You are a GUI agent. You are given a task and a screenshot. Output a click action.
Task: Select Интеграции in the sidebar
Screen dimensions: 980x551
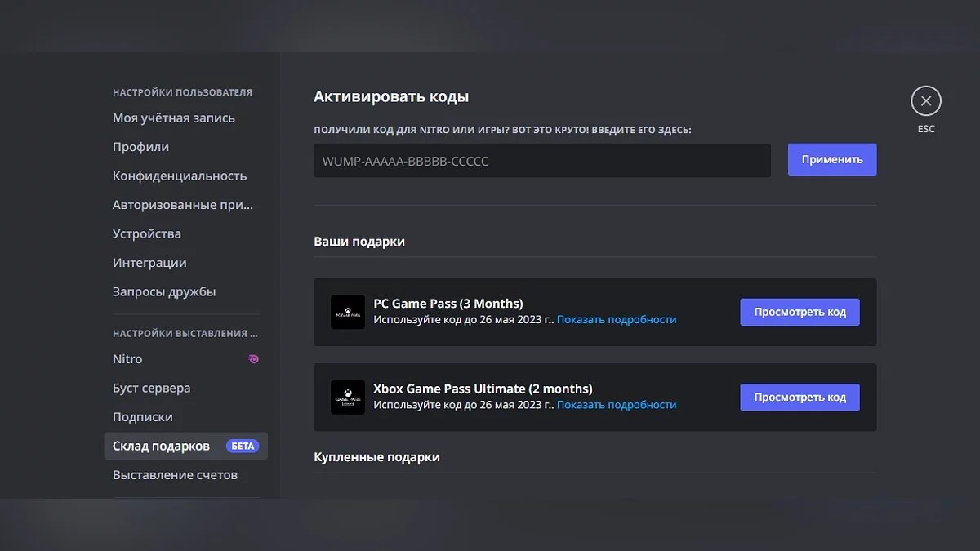coord(149,263)
